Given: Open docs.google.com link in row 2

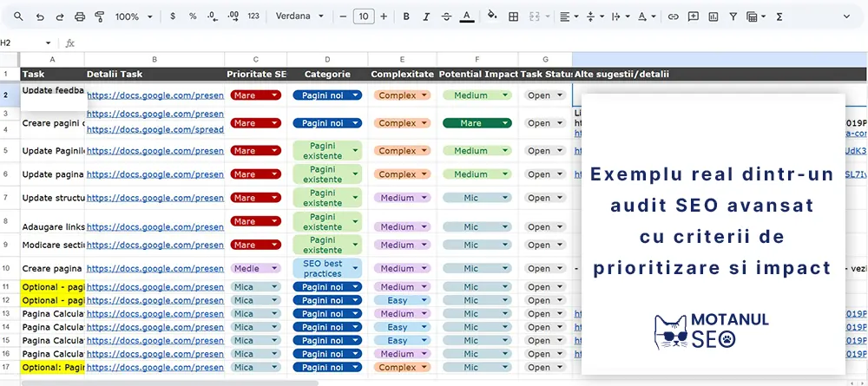Looking at the screenshot, I should click(x=155, y=95).
